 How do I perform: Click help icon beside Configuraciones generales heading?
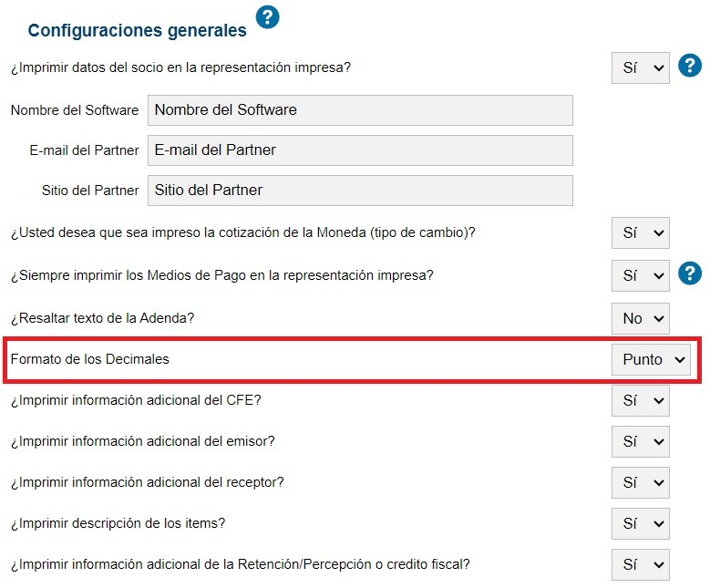(267, 17)
